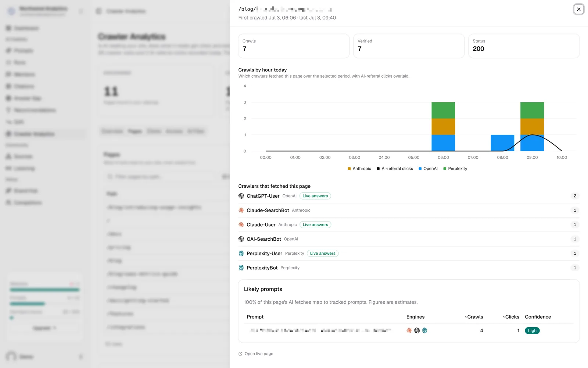
Task: Click the Live answers badge on Perplexity-User
Action: (323, 254)
